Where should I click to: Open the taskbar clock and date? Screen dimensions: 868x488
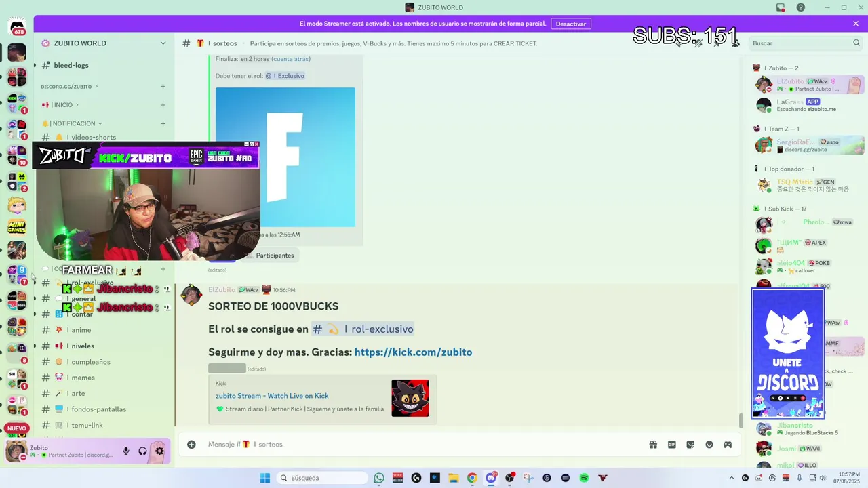848,478
